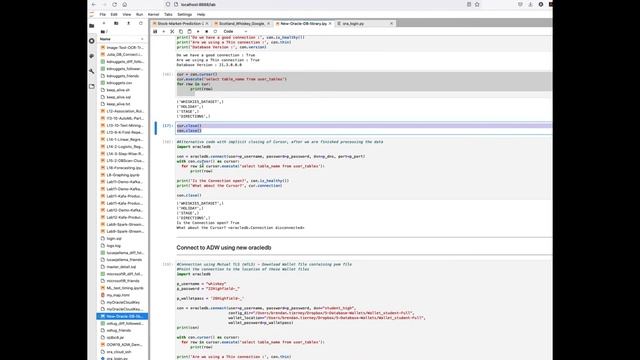This screenshot has height=360, width=640.
Task: Open the Commands palette sidebar icon
Action: [92, 56]
